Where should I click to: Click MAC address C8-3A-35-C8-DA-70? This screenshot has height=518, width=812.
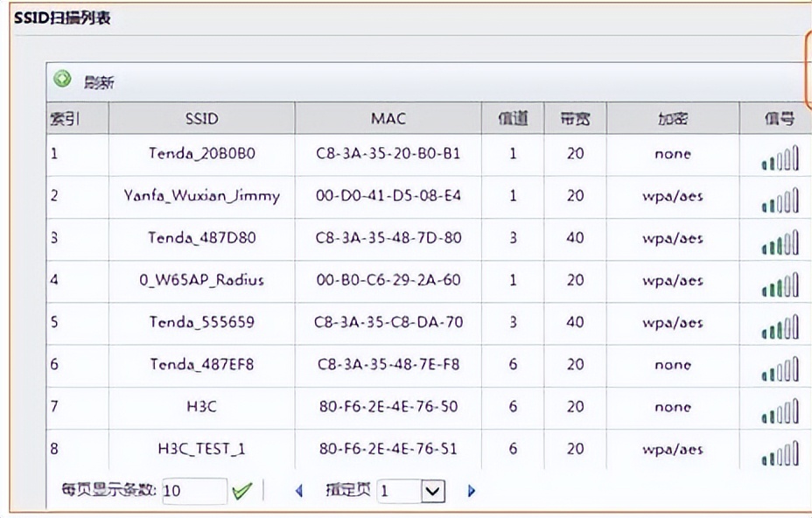pyautogui.click(x=388, y=323)
